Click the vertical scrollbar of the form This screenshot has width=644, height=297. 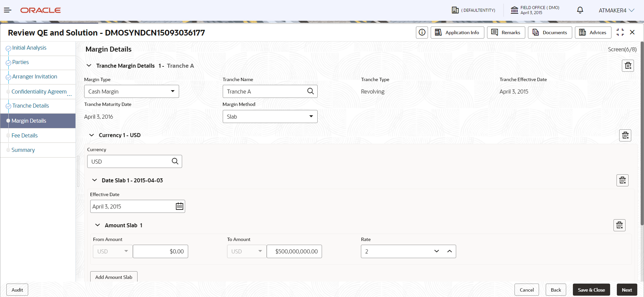(x=642, y=133)
